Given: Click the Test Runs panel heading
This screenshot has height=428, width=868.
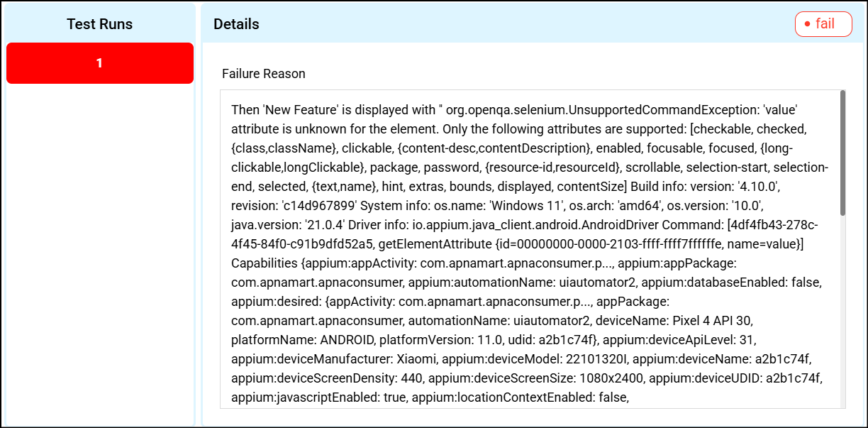Looking at the screenshot, I should point(100,24).
